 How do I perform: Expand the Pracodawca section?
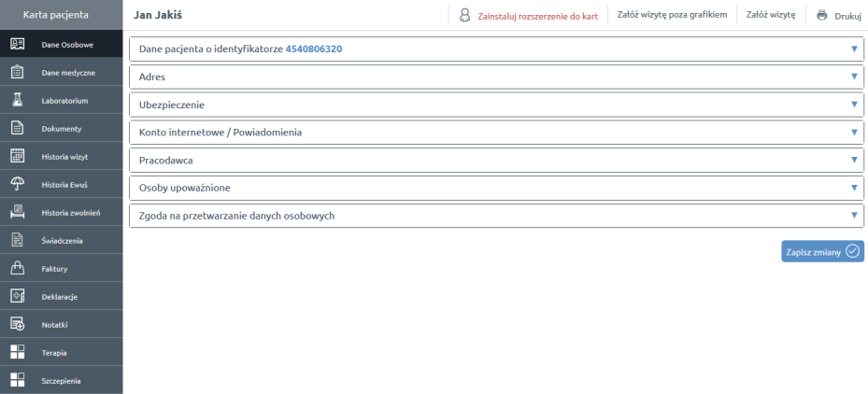tap(854, 161)
